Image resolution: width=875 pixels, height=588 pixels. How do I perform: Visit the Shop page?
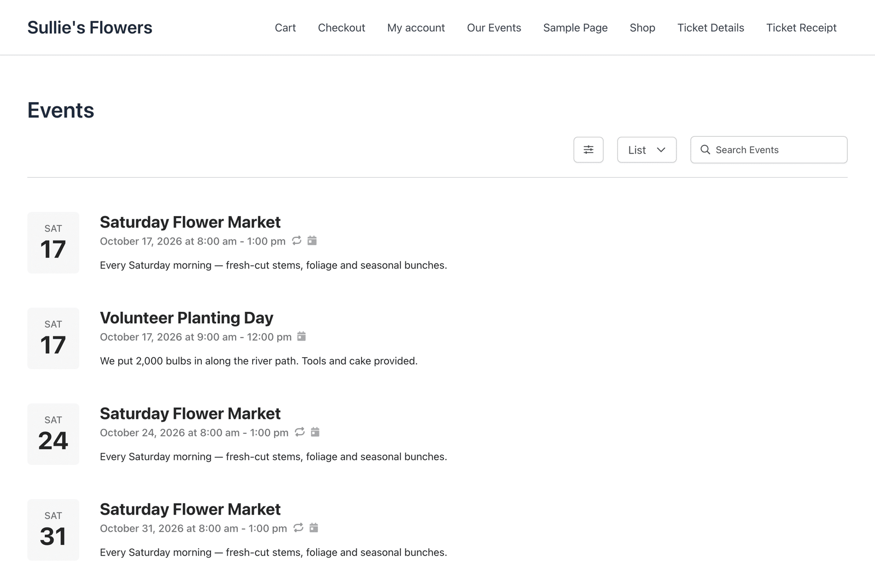click(643, 28)
